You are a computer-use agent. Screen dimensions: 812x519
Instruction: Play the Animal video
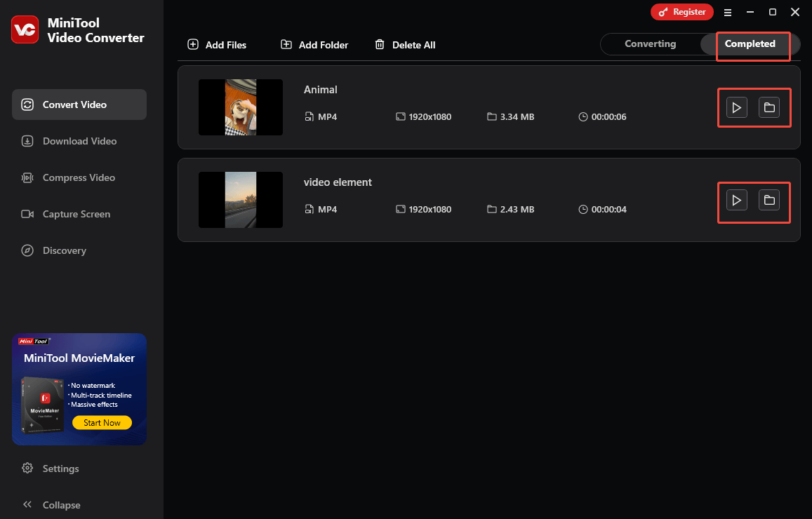(736, 107)
